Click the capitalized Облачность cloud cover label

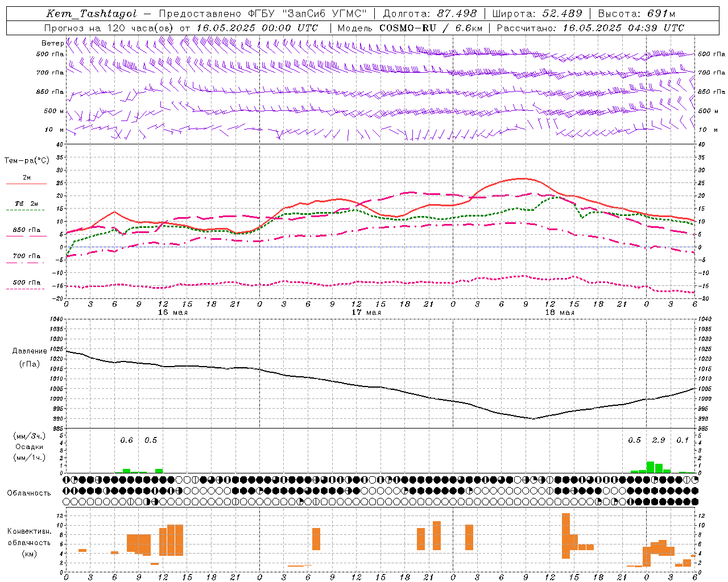tap(29, 493)
